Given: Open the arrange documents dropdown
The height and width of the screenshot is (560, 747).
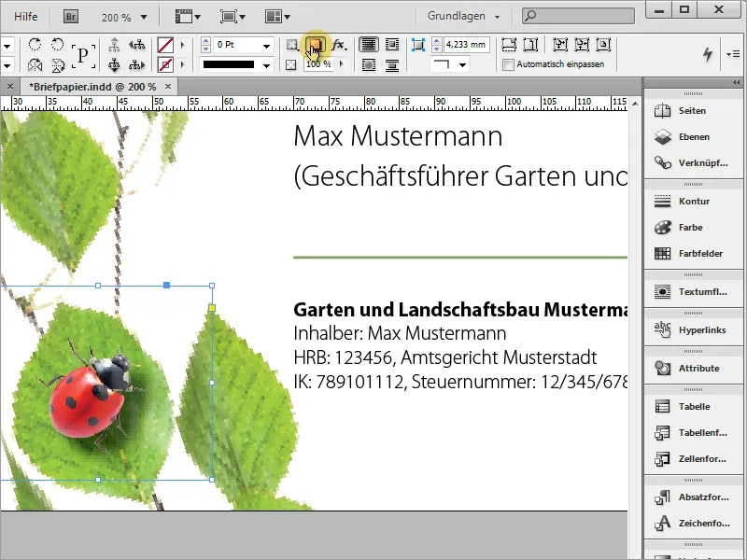Looking at the screenshot, I should coord(277,17).
